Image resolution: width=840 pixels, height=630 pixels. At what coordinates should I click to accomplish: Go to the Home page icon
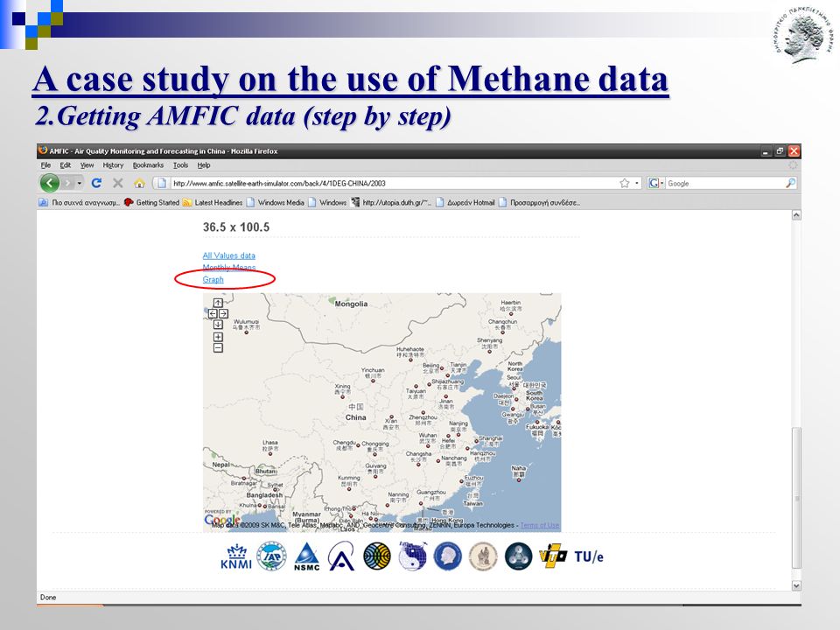pyautogui.click(x=139, y=183)
